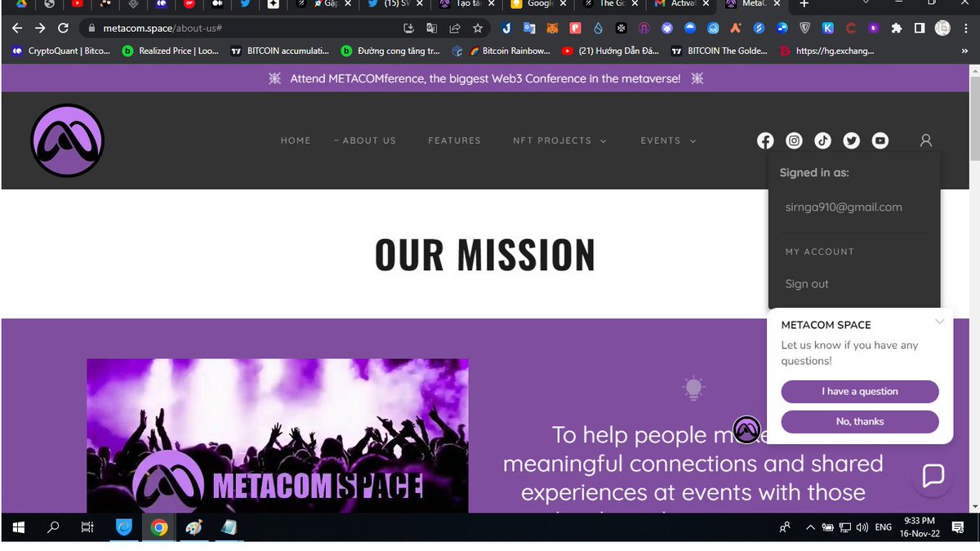Image resolution: width=980 pixels, height=551 pixels.
Task: Open MY ACCOUNT from the user menu
Action: click(819, 251)
